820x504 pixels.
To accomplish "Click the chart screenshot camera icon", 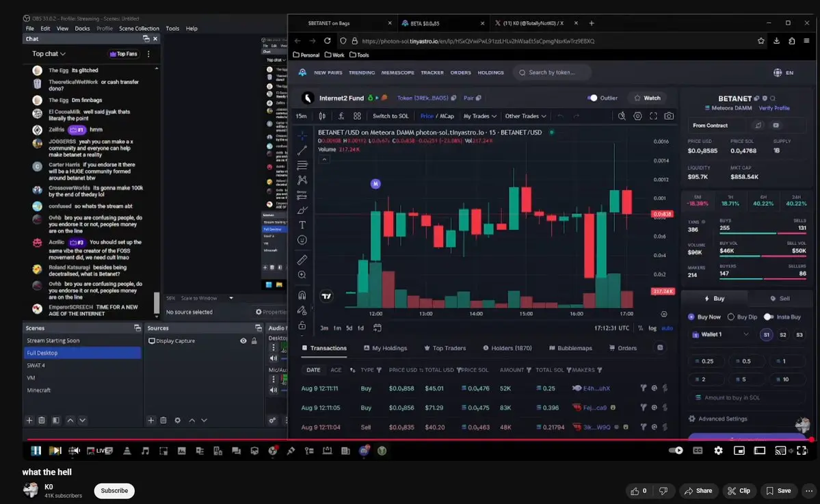I will point(669,116).
